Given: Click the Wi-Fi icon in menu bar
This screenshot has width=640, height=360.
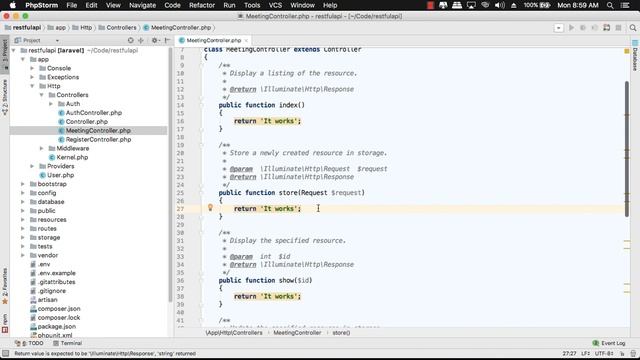Looking at the screenshot, I should [485, 5].
